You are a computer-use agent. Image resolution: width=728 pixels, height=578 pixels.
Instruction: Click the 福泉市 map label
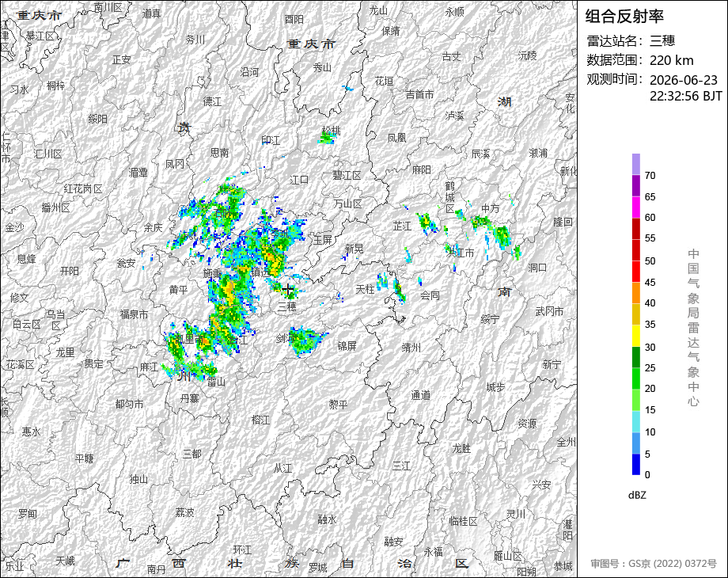point(135,314)
